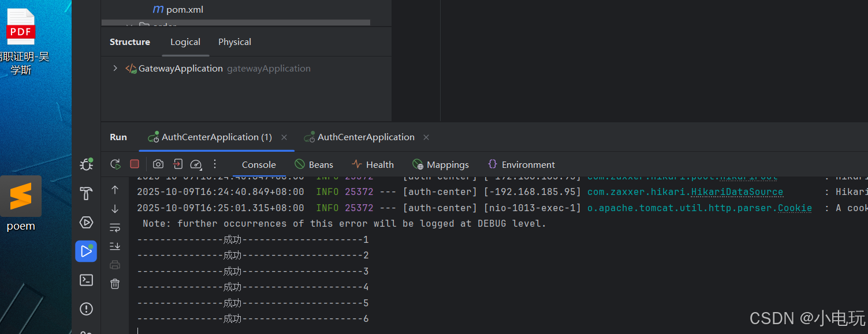Select the Run tool window button

click(x=86, y=252)
